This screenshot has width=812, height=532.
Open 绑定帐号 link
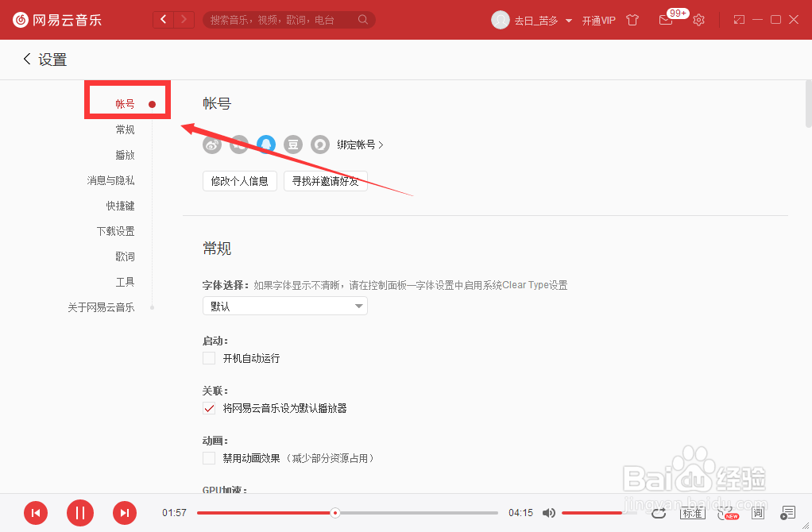(360, 145)
